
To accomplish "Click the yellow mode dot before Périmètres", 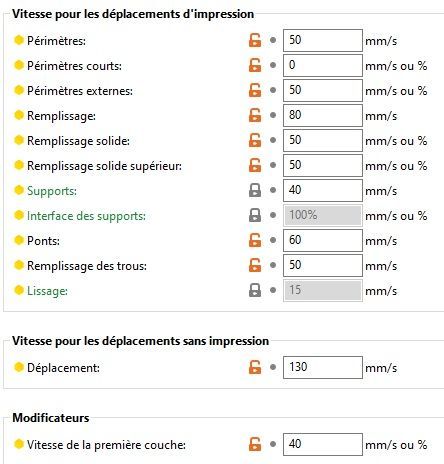I will [19, 40].
